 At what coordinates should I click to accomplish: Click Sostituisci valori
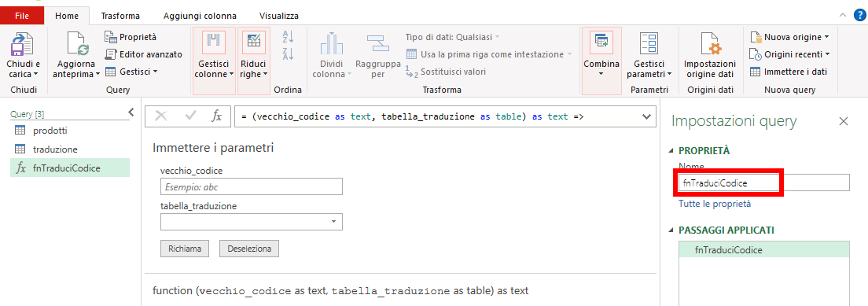(446, 72)
